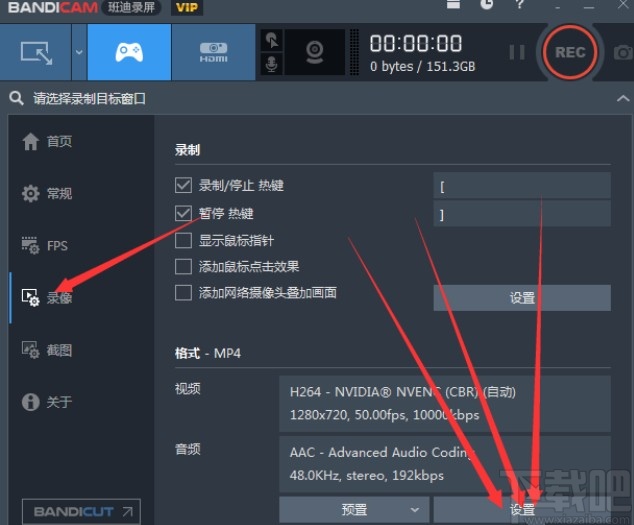The image size is (634, 525).
Task: Click the search magnifier icon
Action: (x=16, y=98)
